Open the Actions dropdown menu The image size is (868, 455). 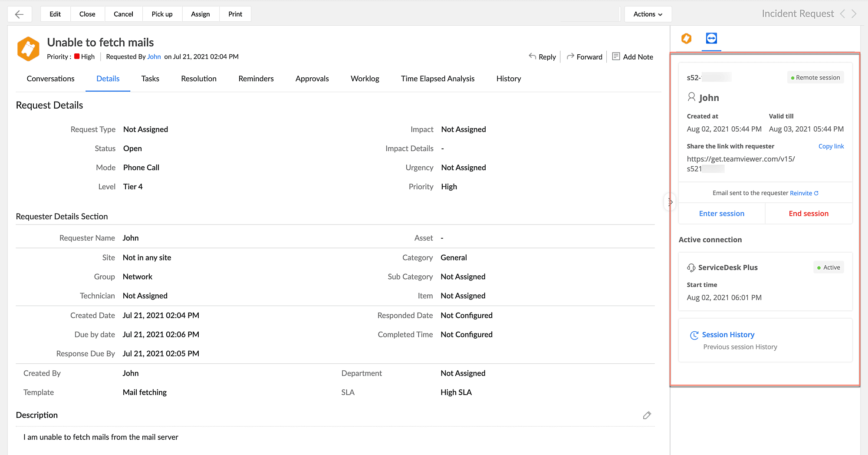point(648,14)
